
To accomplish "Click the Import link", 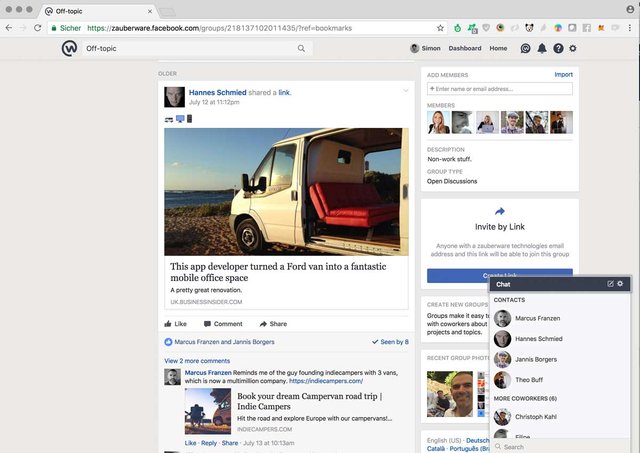I will pos(563,74).
